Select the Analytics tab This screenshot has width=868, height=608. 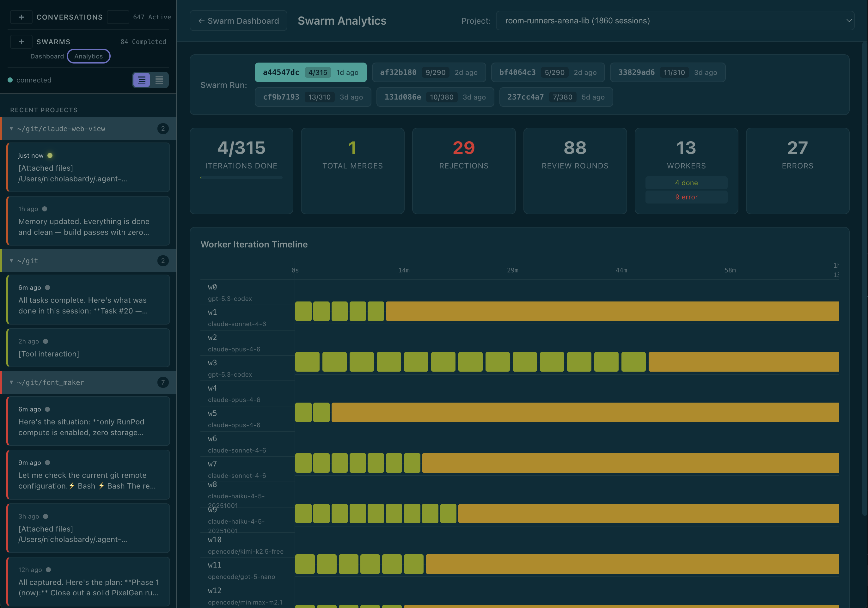pos(89,56)
